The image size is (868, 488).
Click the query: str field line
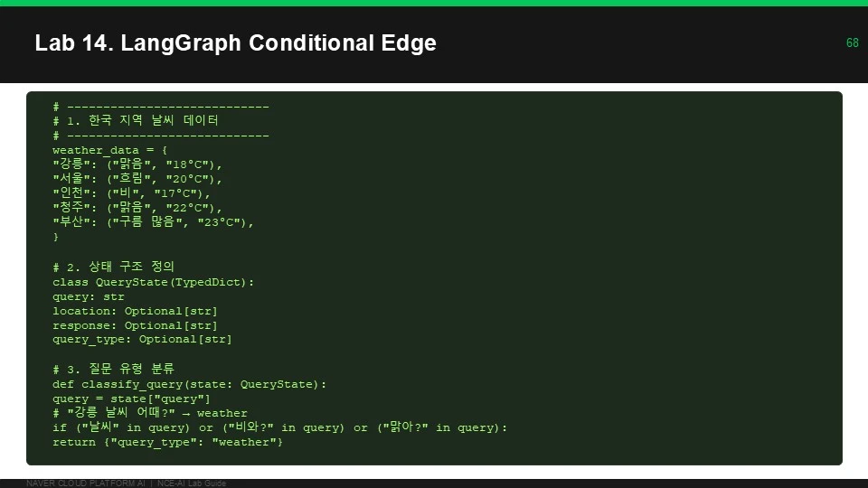click(88, 296)
